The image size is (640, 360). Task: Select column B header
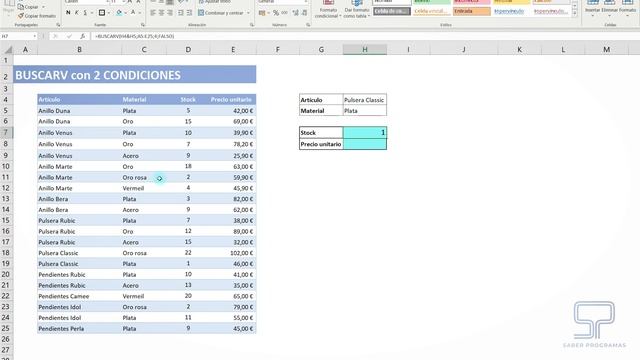80,49
